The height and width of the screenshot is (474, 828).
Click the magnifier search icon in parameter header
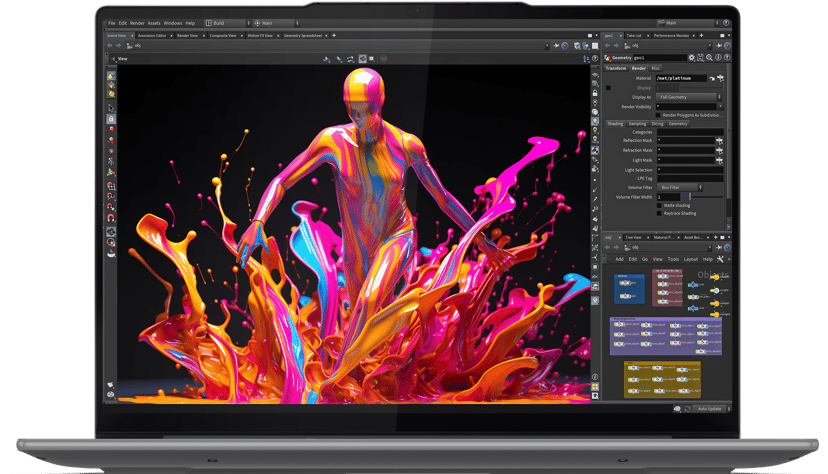(x=709, y=58)
